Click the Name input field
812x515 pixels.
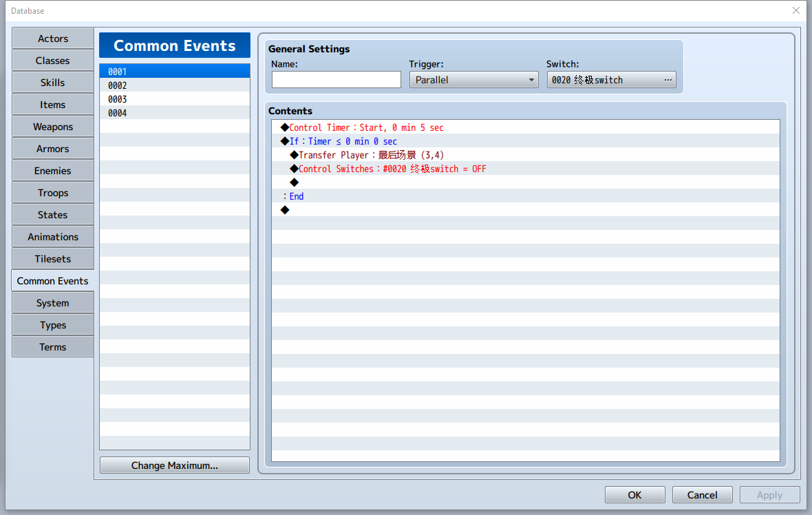(336, 80)
